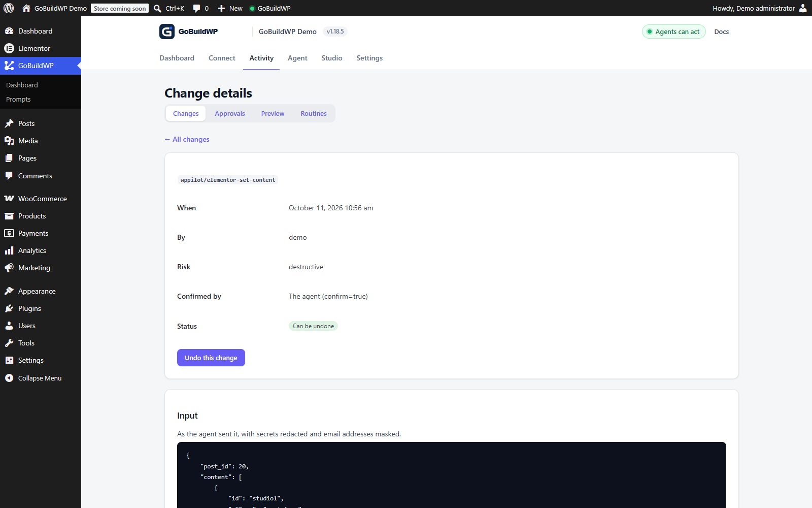Open the home icon for GoBuildWP Demo

(26, 8)
